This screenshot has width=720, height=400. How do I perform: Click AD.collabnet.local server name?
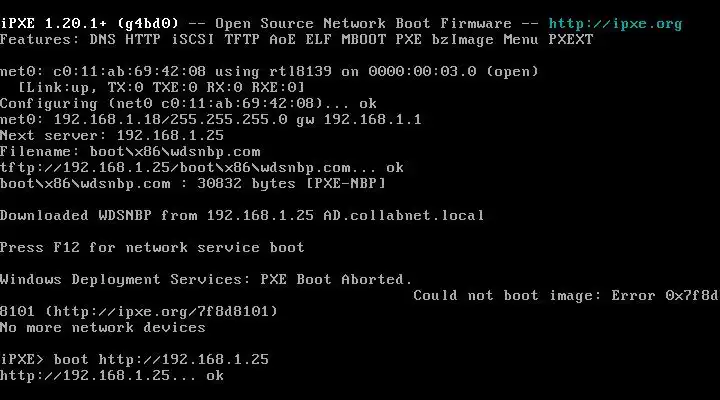[x=404, y=216]
